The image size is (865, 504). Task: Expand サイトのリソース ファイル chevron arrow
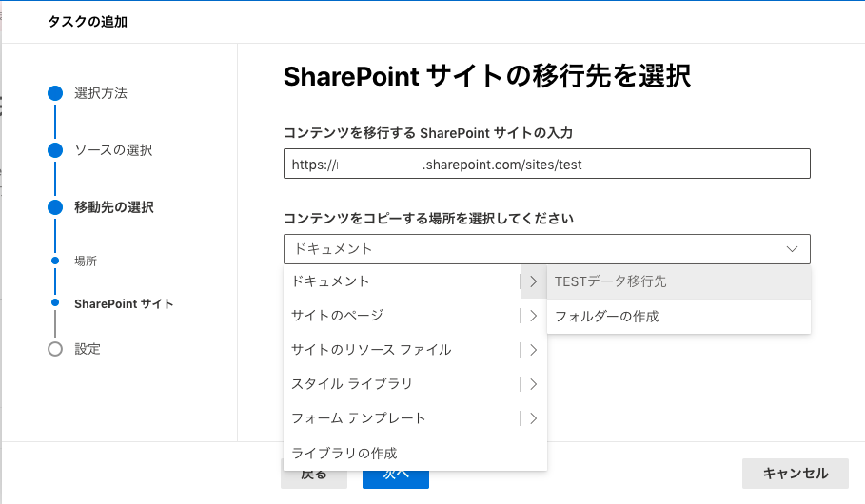click(533, 350)
